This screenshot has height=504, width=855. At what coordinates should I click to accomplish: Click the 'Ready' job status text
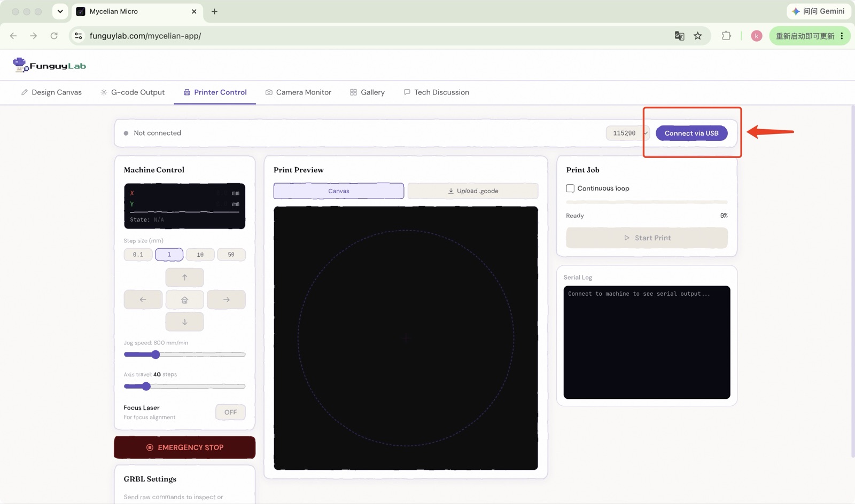(x=575, y=216)
